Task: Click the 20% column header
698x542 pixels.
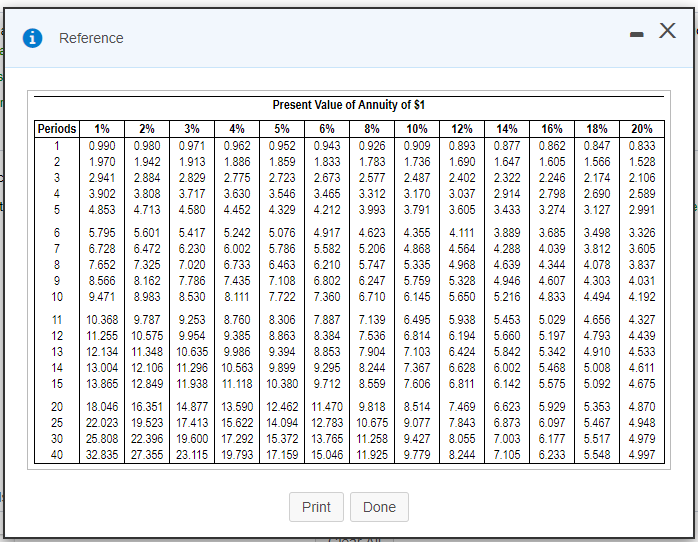Action: [x=641, y=129]
